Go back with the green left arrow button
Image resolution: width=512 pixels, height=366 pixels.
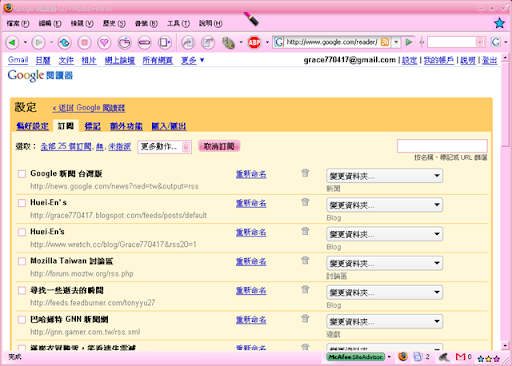click(13, 42)
